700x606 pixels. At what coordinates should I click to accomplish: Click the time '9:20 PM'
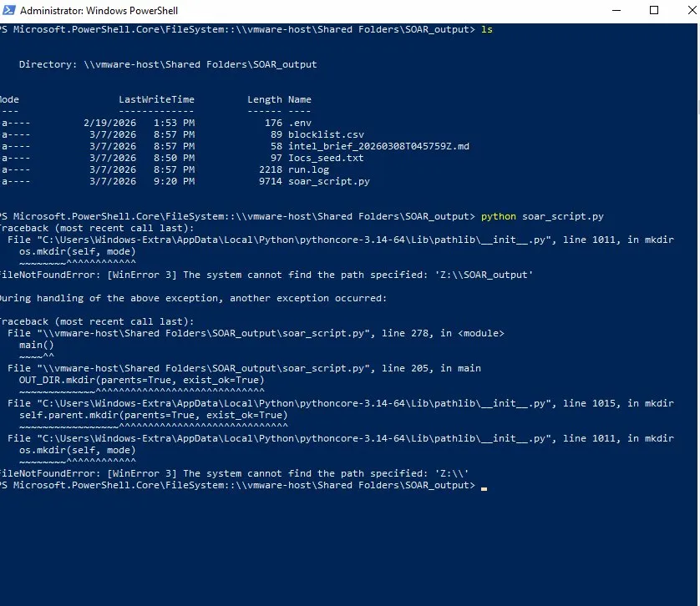pyautogui.click(x=174, y=181)
